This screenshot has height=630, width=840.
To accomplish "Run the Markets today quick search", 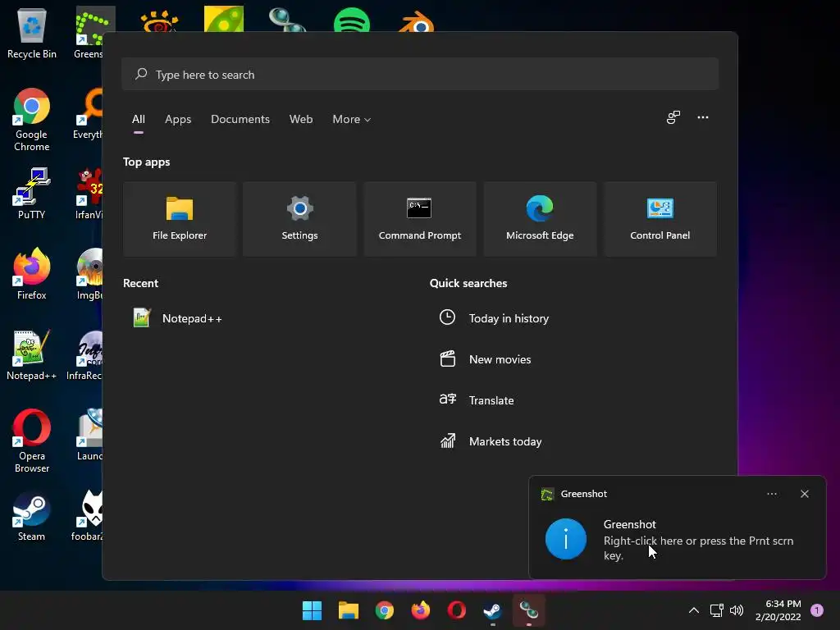I will click(x=491, y=441).
